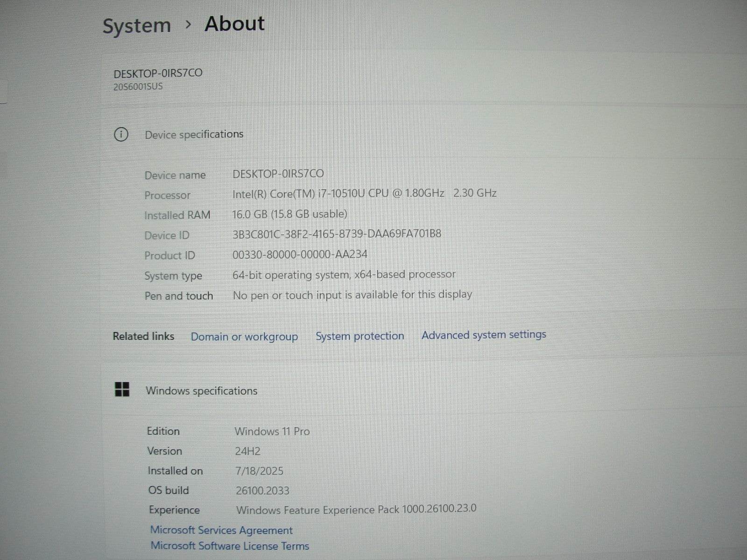Click the Edition value Windows 11 Pro

[272, 431]
